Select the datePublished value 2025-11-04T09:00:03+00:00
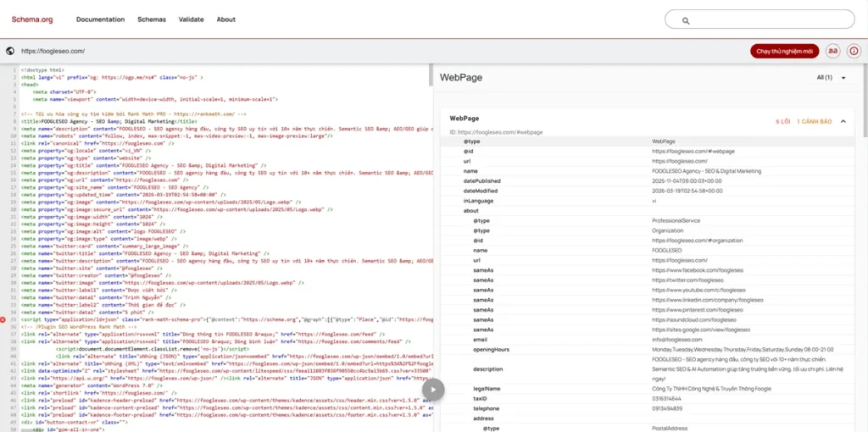Viewport: 868px width, 432px height. coord(687,181)
